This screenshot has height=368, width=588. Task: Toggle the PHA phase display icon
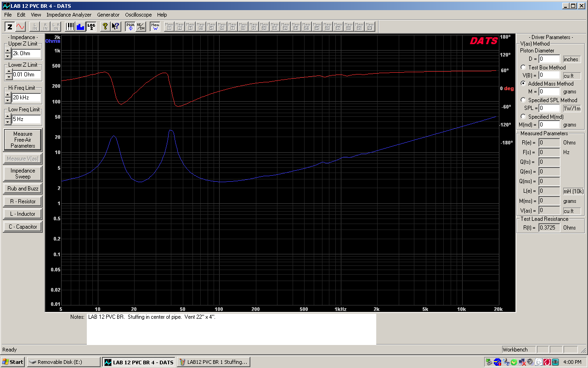(x=130, y=27)
